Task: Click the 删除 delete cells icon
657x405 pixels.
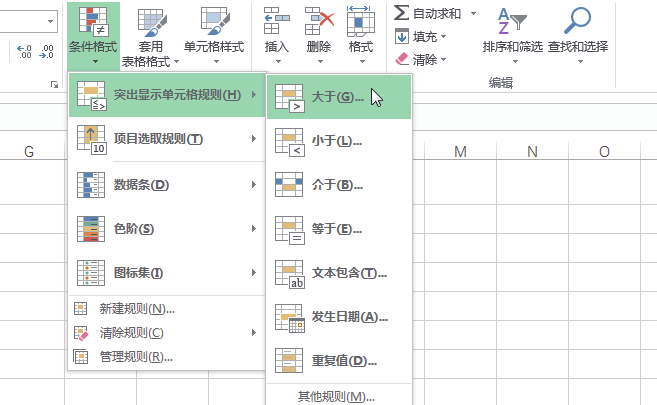Action: tap(319, 20)
